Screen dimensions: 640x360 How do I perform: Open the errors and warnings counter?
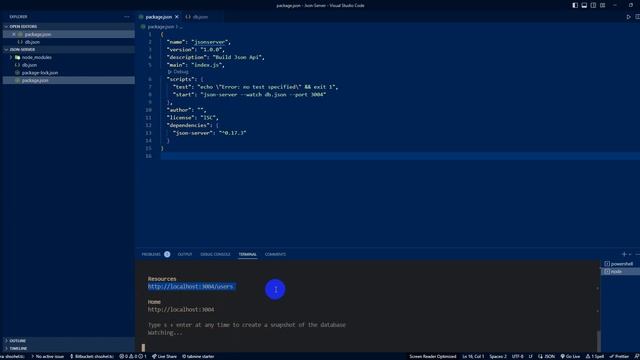(x=132, y=356)
